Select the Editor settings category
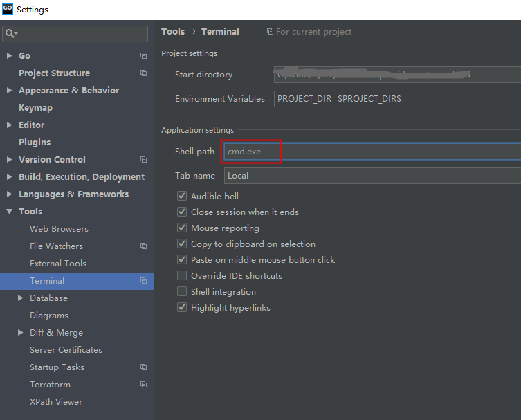Viewport: 521px width, 420px height. [32, 125]
